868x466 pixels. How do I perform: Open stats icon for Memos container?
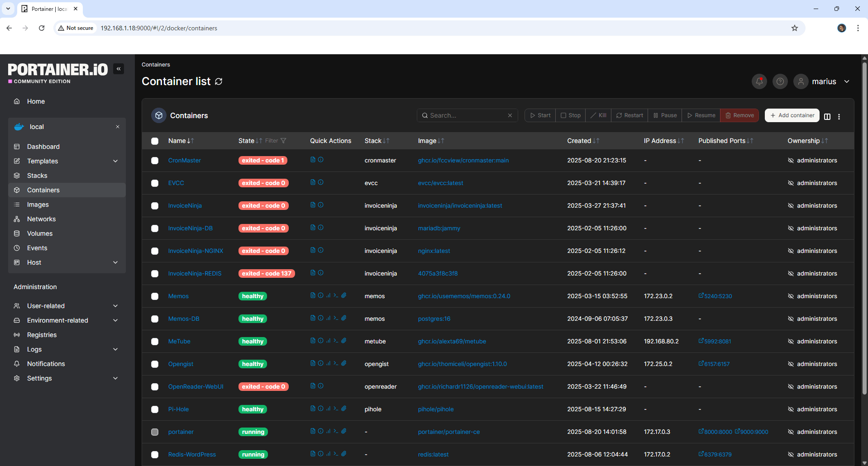(x=328, y=295)
